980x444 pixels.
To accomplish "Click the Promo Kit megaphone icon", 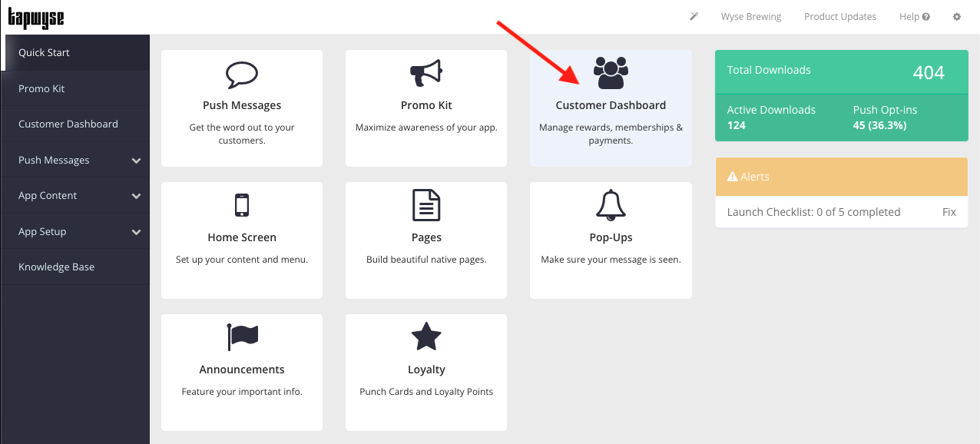I will click(x=426, y=74).
